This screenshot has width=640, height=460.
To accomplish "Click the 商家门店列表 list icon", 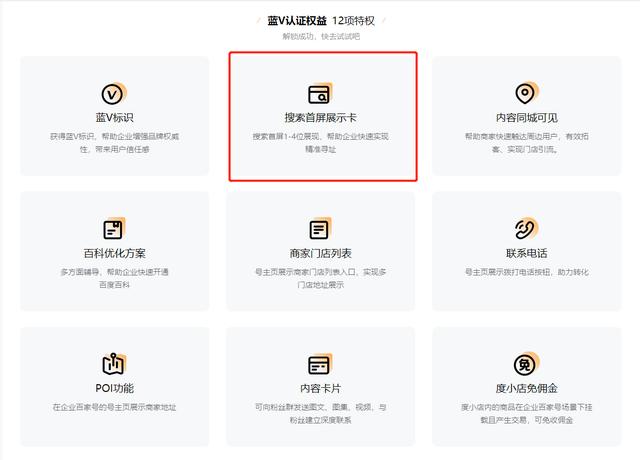I will click(320, 229).
